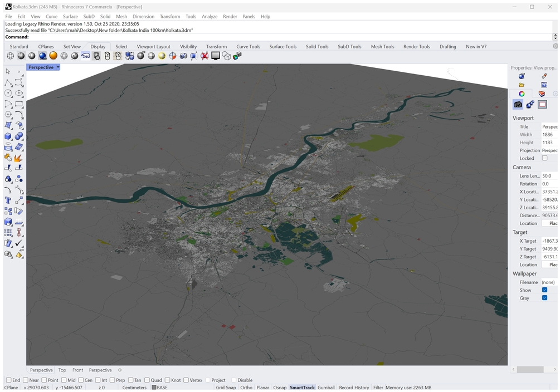Screen dimensions: 560x392
Task: Click the Lens Length input field
Action: [x=549, y=176]
